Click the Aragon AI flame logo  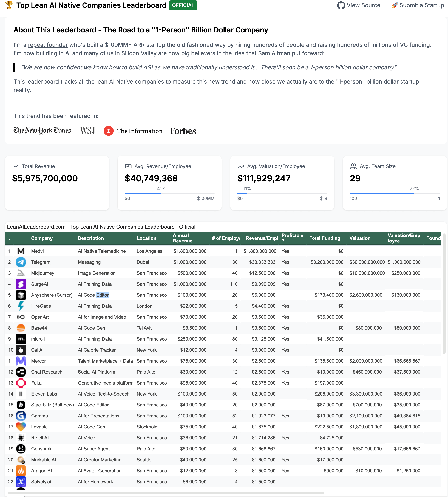point(21,471)
